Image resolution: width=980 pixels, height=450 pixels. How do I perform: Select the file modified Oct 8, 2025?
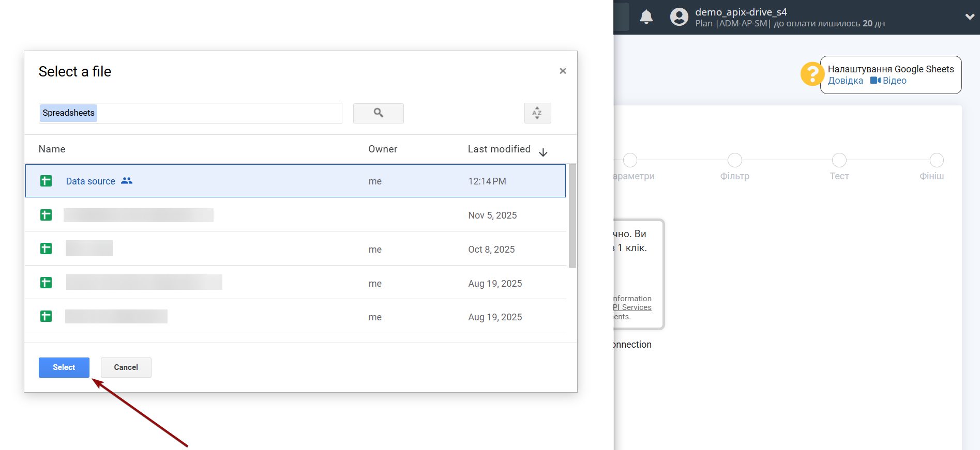(x=295, y=249)
